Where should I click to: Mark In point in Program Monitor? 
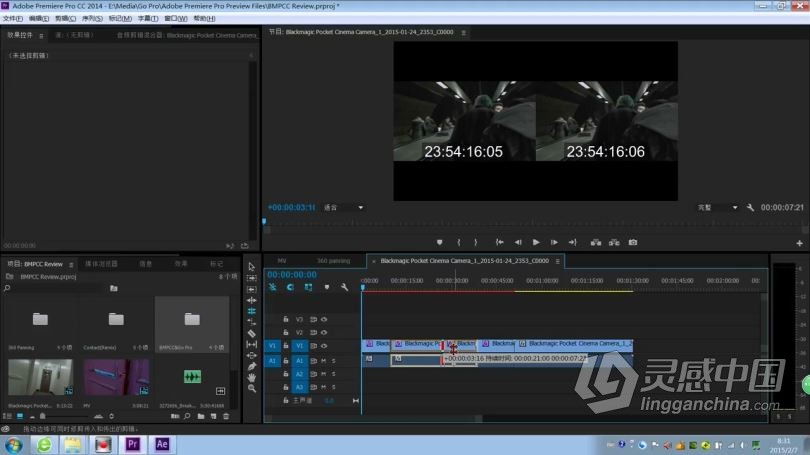pos(458,242)
